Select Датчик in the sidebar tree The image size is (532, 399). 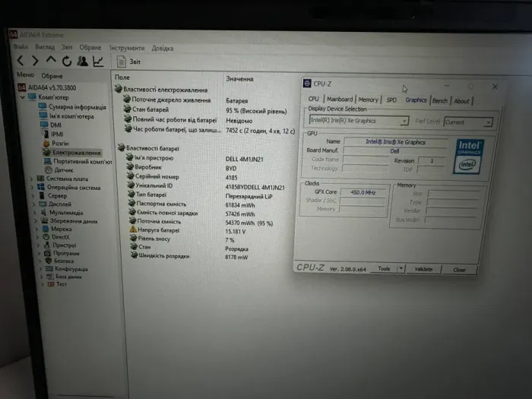[x=64, y=169]
